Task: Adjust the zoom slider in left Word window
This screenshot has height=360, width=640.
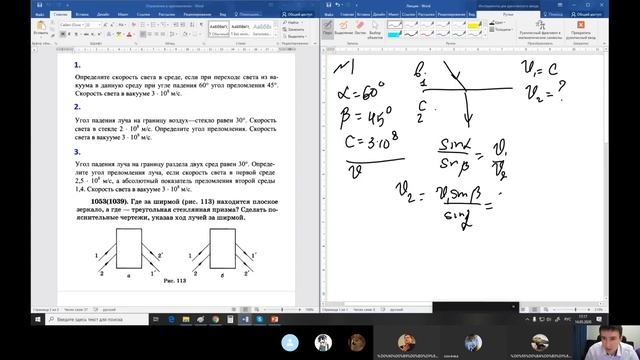Action: point(282,310)
